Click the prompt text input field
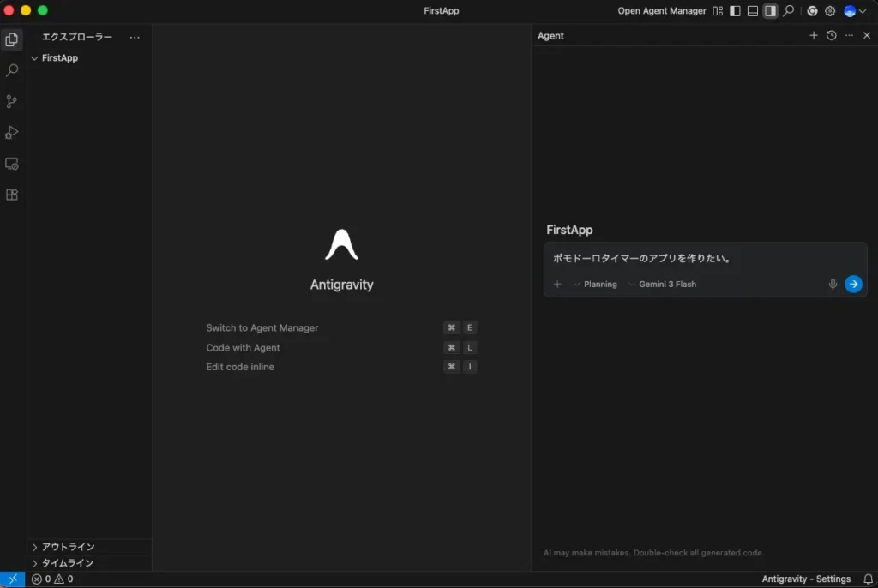Viewport: 878px width, 588px height. tap(703, 258)
